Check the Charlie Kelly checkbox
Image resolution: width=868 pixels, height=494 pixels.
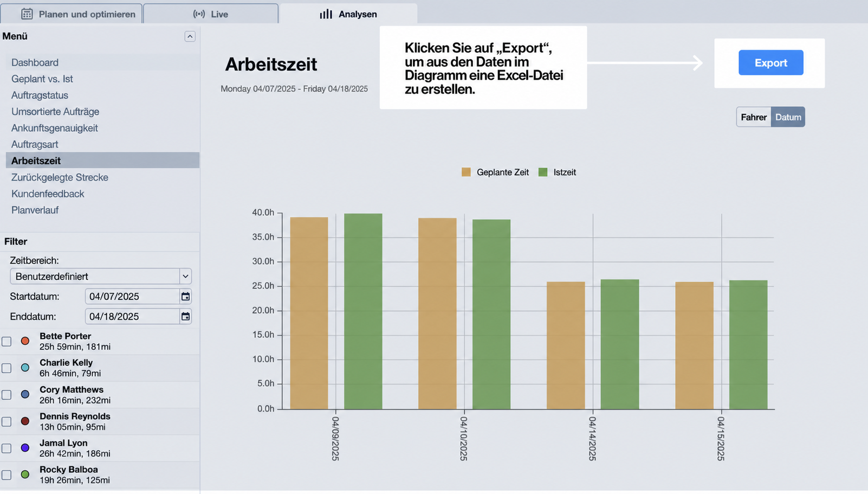(x=7, y=368)
